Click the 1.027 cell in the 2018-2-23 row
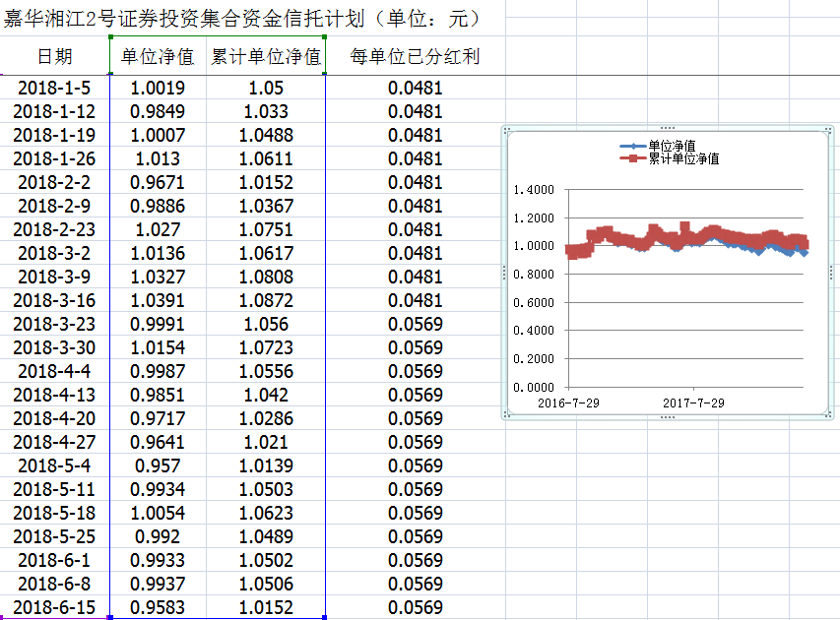The width and height of the screenshot is (840, 620). [x=158, y=229]
